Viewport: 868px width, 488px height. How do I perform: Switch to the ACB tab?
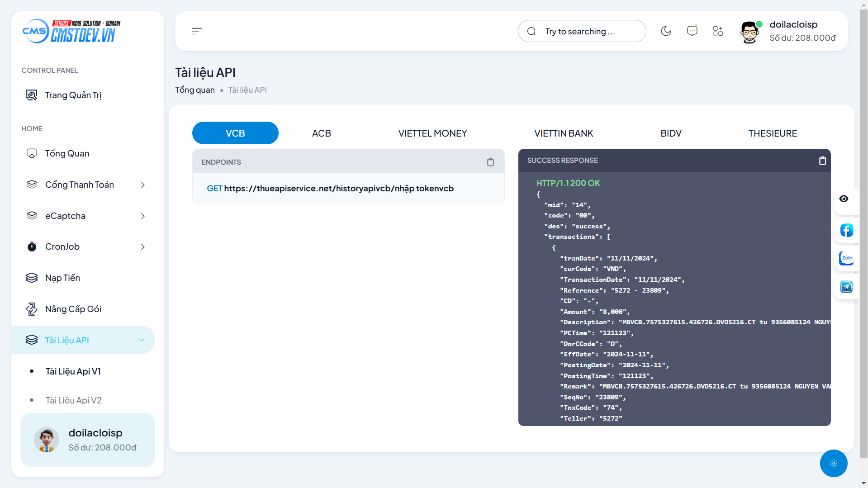[321, 133]
